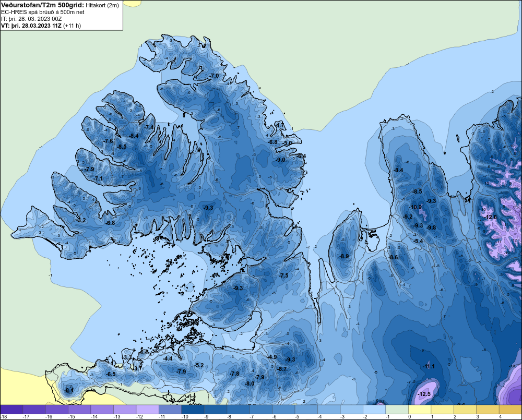
Task: Select legend swatch between -13 and -12
Action: point(125,410)
